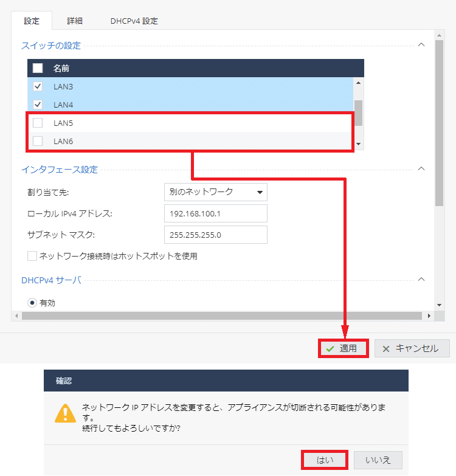Viewport: 456px width, 476px height.
Task: Click いいえ to decline the change
Action: (x=378, y=460)
